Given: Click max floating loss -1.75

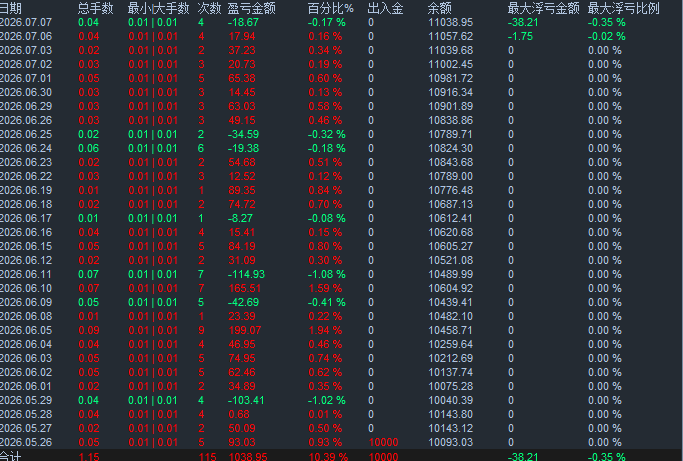Looking at the screenshot, I should point(520,36).
